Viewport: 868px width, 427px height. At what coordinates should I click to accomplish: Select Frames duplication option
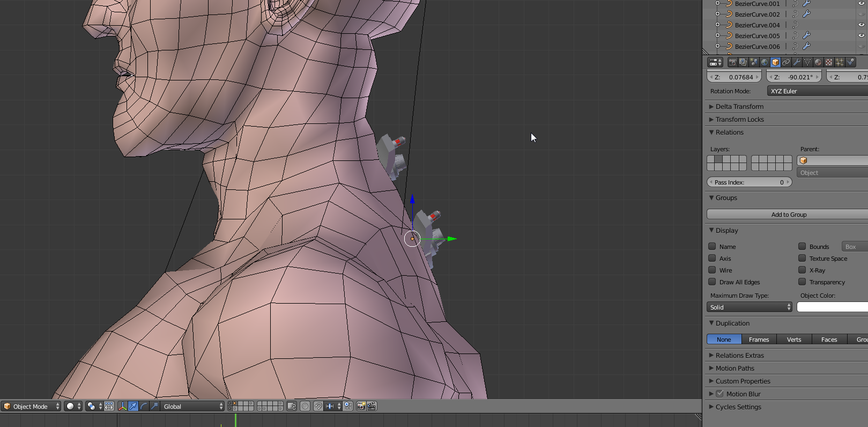pyautogui.click(x=759, y=340)
